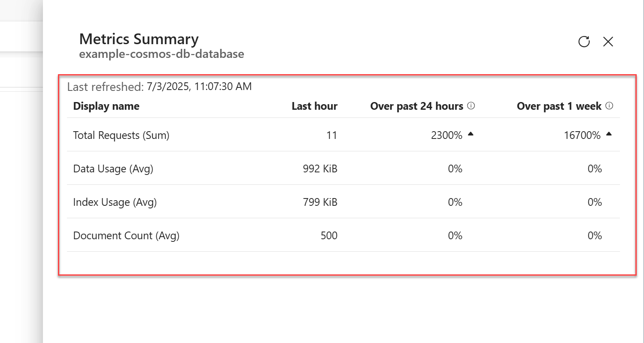View info for the "Over past 1 week" column
This screenshot has height=343, width=644.
pyautogui.click(x=609, y=105)
